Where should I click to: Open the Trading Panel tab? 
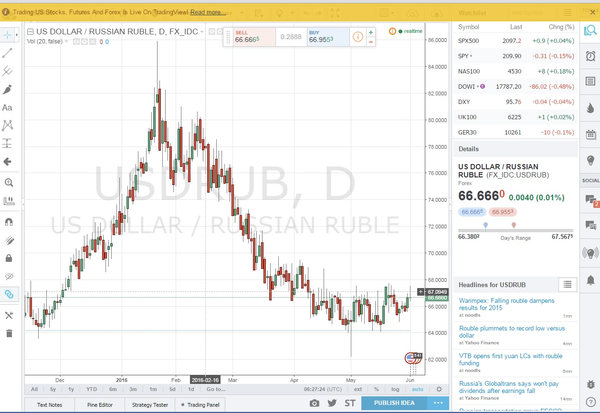coord(200,405)
